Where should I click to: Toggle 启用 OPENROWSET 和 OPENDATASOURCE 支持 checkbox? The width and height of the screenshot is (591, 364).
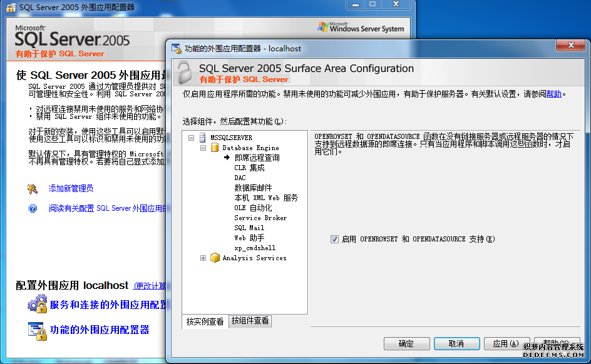335,239
